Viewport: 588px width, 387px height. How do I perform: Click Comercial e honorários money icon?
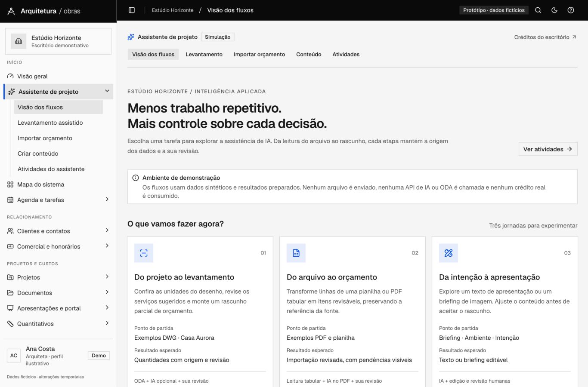10,246
